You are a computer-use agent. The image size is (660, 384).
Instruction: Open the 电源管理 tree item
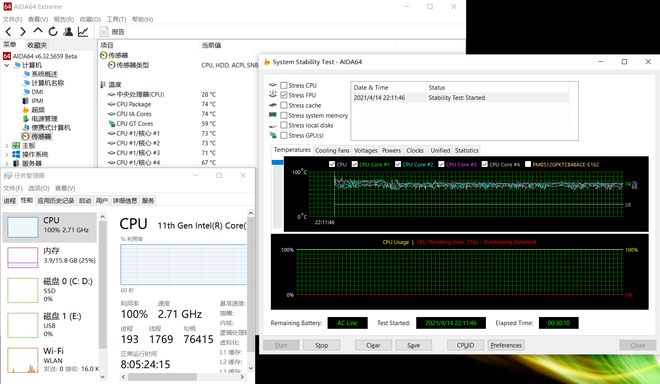(44, 119)
